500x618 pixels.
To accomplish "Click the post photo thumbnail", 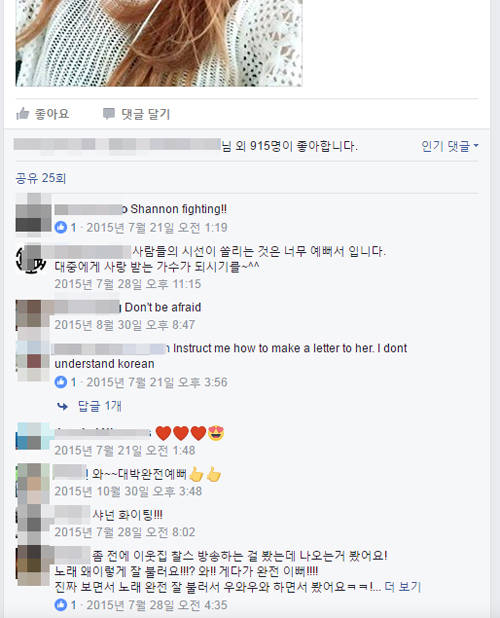I will tap(159, 43).
